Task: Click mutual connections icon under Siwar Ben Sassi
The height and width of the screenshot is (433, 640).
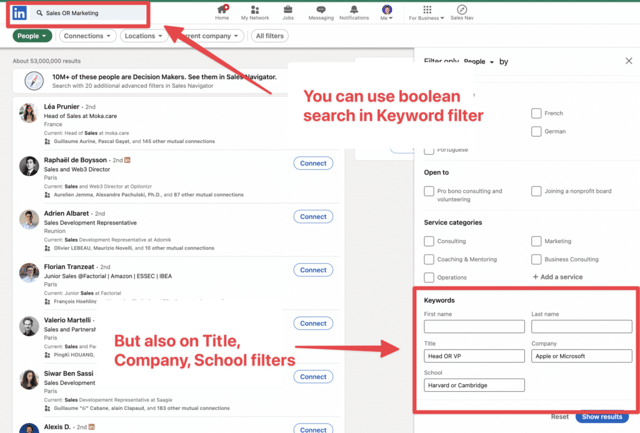Action: tap(47, 408)
